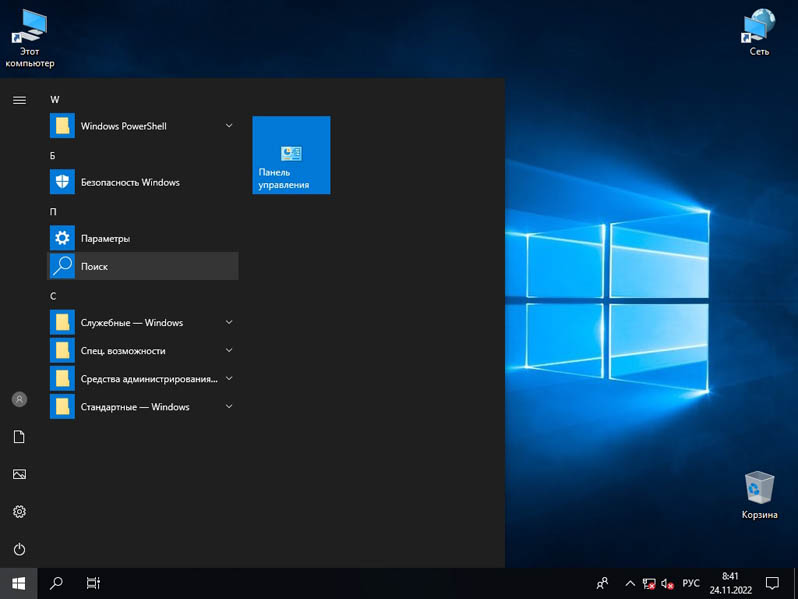Screen dimensions: 798x599
Task: Expand Стандартные — Windows chevron
Action: click(x=229, y=406)
